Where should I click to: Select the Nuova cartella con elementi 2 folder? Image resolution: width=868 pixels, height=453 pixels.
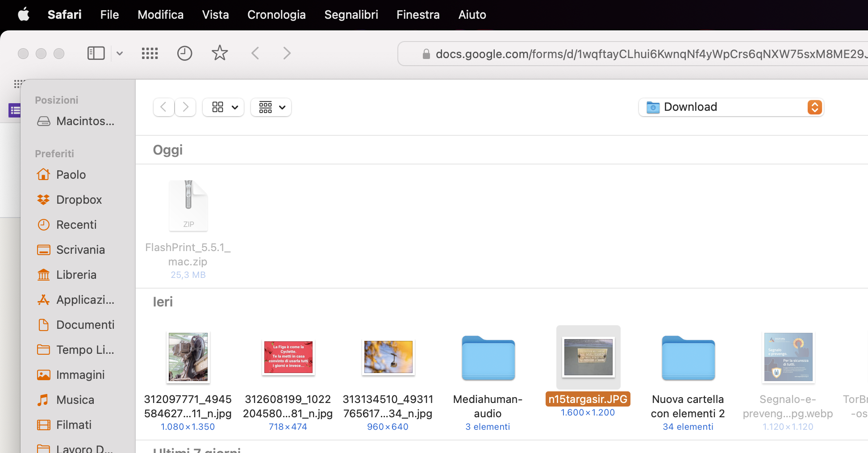[x=689, y=358]
